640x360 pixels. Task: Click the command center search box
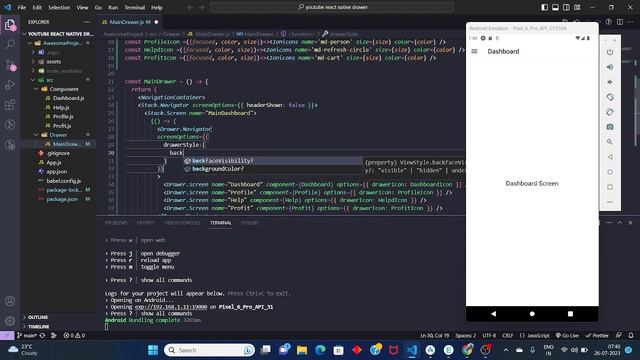(332, 7)
